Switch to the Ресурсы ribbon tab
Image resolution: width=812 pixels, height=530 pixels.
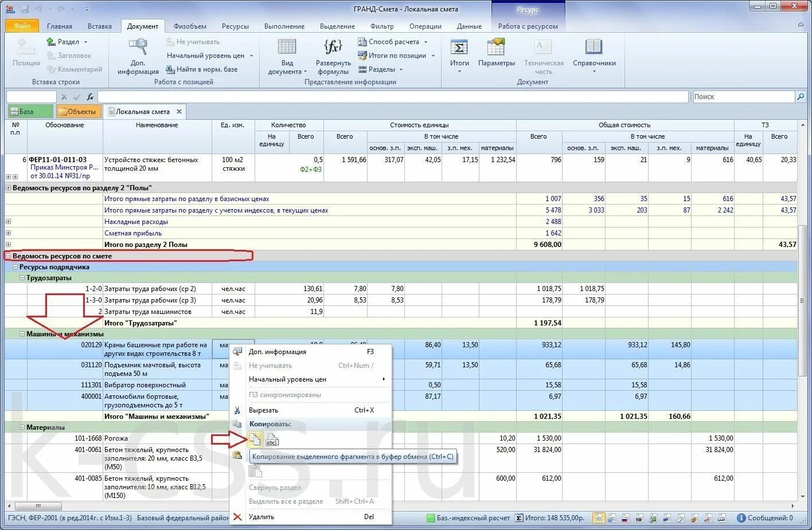point(235,26)
